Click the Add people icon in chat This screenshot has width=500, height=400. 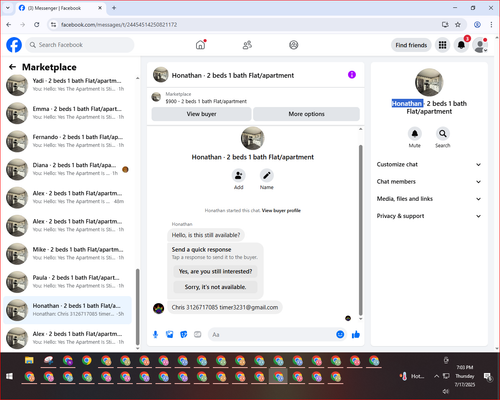click(239, 175)
